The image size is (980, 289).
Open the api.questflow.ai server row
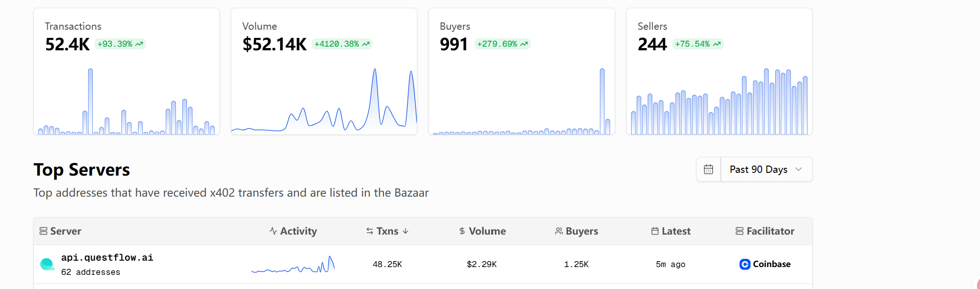423,264
